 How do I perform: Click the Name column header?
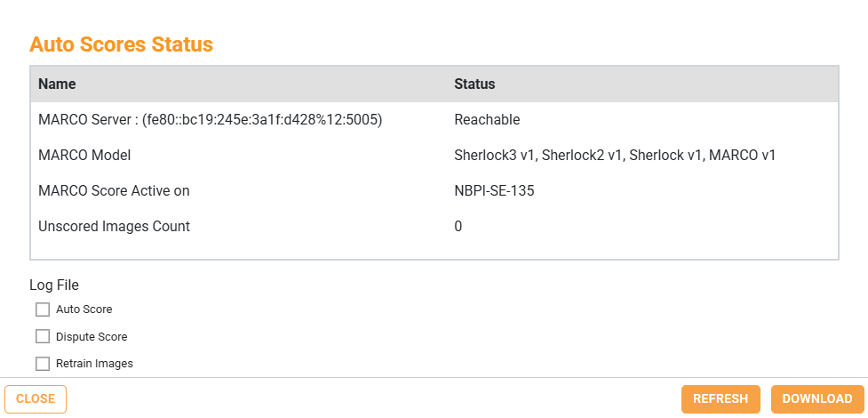(x=58, y=84)
